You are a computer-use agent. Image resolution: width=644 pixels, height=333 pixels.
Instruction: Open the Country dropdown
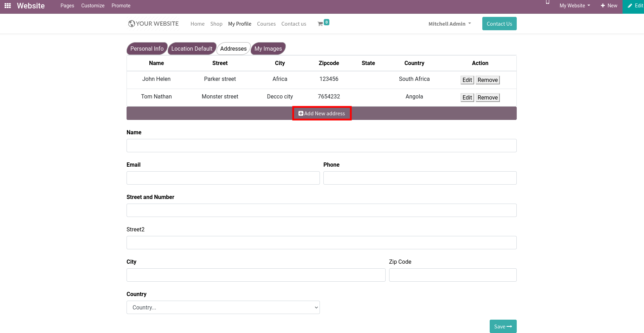click(223, 307)
